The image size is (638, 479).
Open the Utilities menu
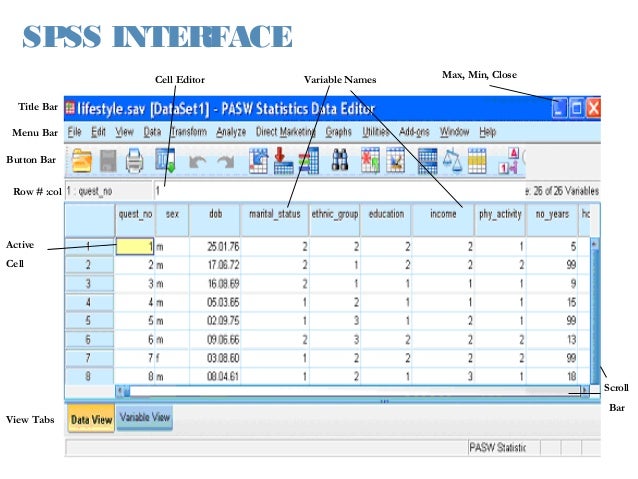tap(376, 132)
